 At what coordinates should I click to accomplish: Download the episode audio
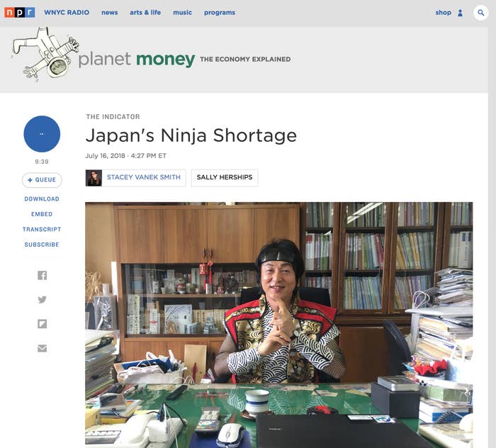[42, 199]
